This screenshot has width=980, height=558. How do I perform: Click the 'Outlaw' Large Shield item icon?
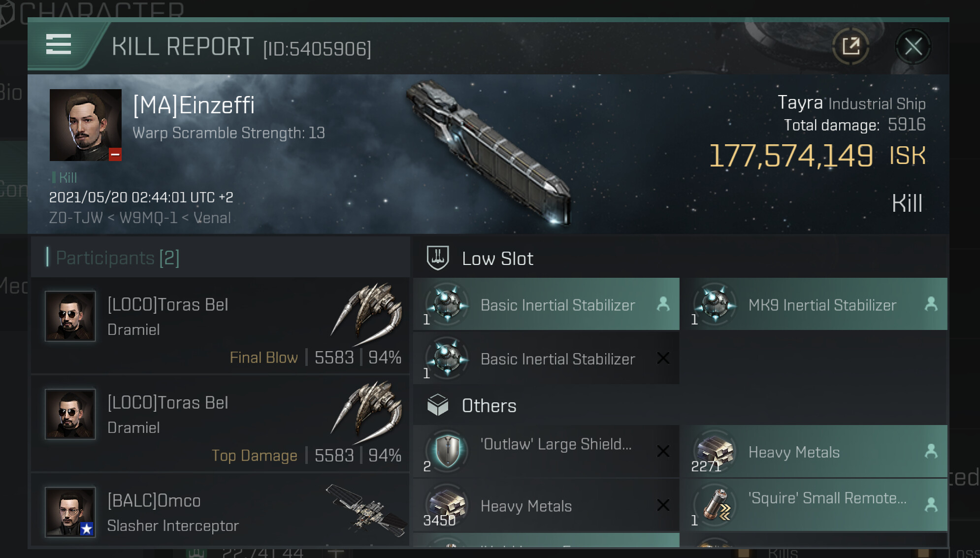click(448, 451)
